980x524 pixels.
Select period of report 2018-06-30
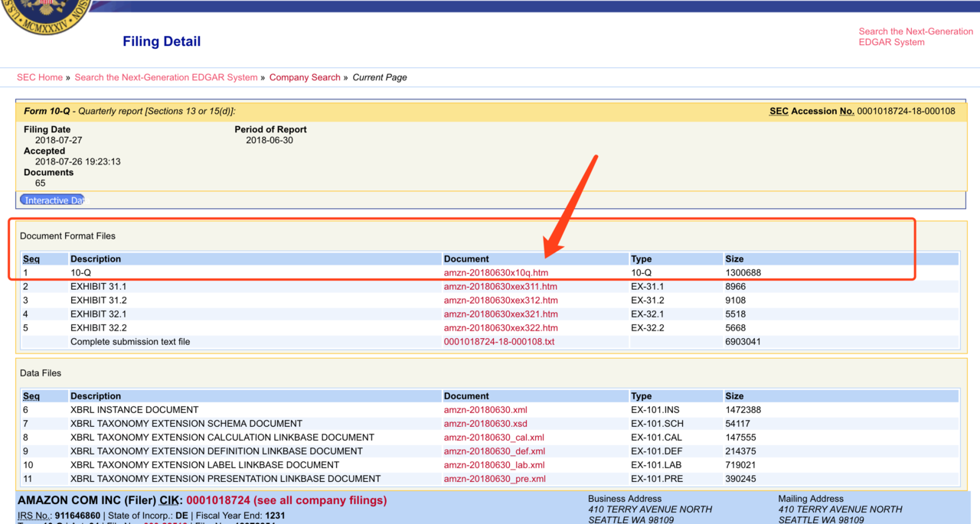(269, 140)
